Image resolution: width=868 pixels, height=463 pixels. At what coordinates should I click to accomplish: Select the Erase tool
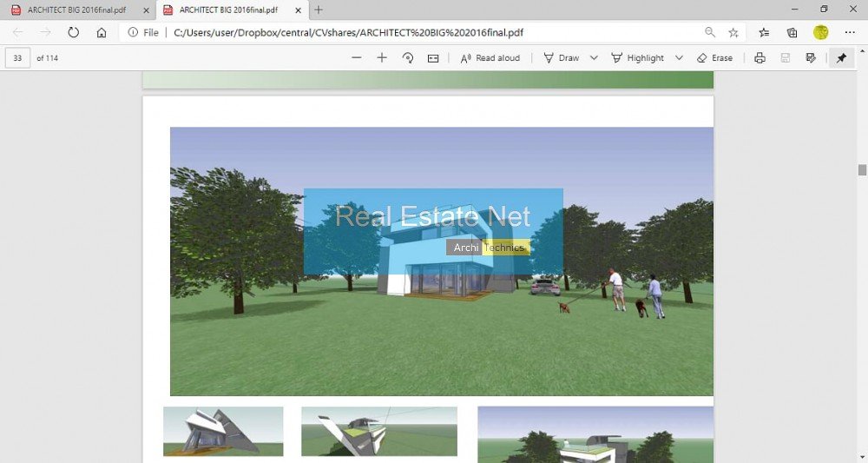pyautogui.click(x=714, y=57)
